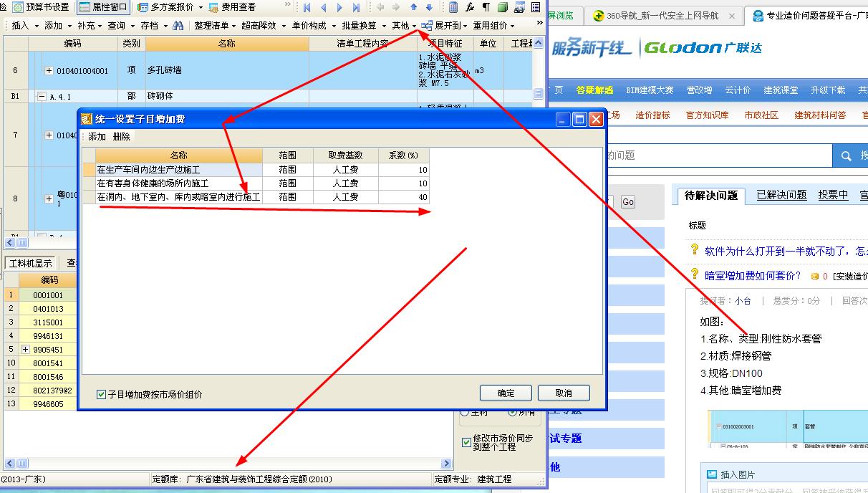Image resolution: width=868 pixels, height=493 pixels.
Task: Click 名称 column header in dialog
Action: 179,155
